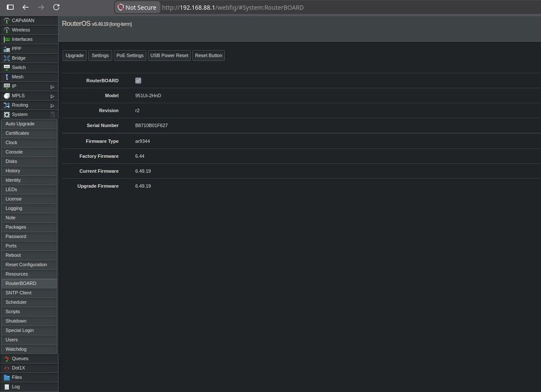541x392 pixels.
Task: Click the Wireless antenna icon
Action: 7,30
